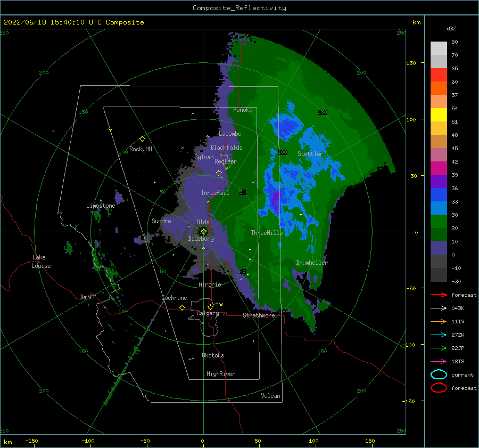
Task: Click the radar site marker at Olds center
Action: (x=203, y=232)
